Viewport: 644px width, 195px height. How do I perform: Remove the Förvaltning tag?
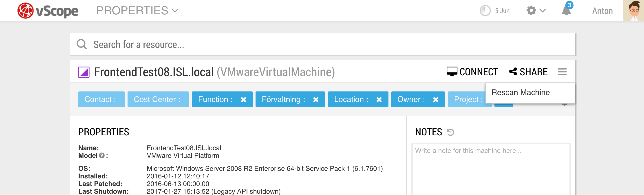[x=316, y=100]
